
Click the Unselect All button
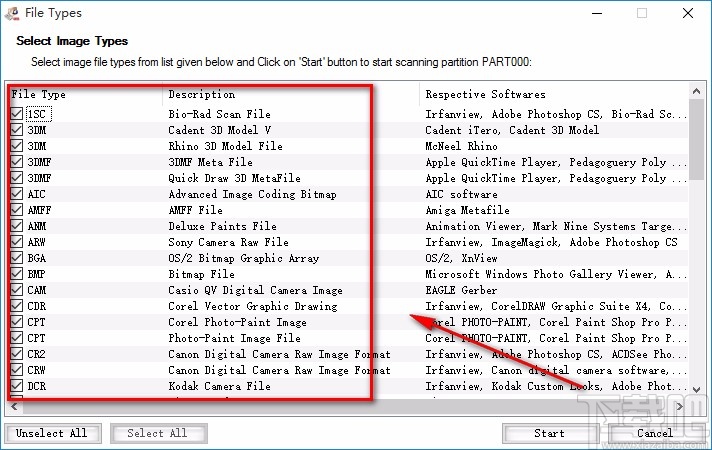coord(53,433)
